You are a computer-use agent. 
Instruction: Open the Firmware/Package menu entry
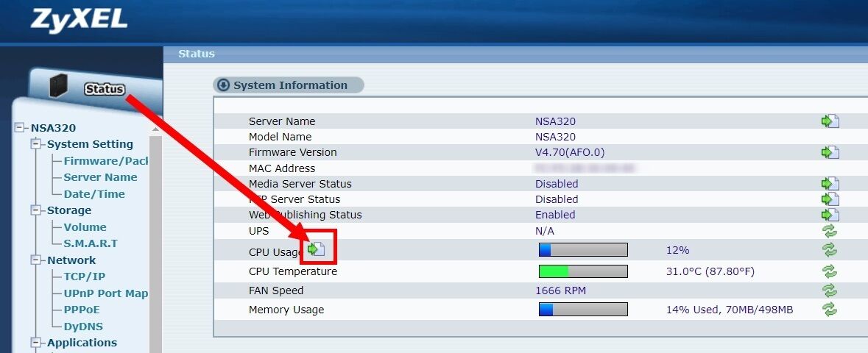coord(106,161)
